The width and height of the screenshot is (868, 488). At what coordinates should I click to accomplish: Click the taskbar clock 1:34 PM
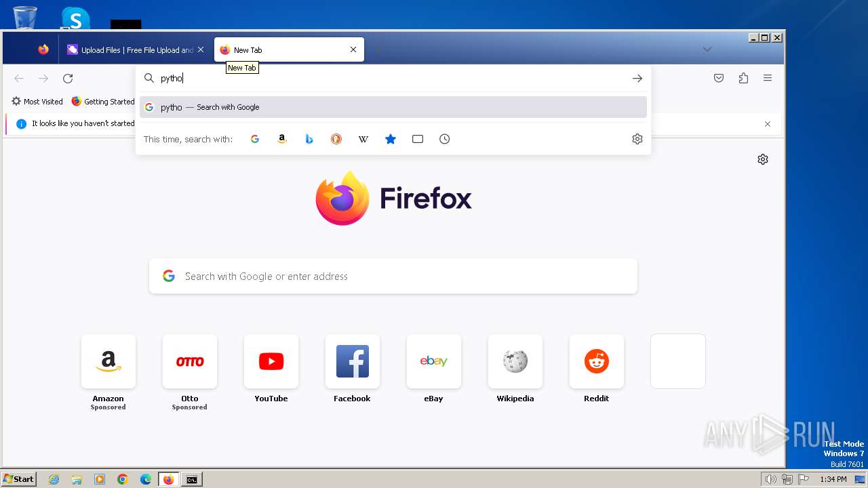click(833, 479)
